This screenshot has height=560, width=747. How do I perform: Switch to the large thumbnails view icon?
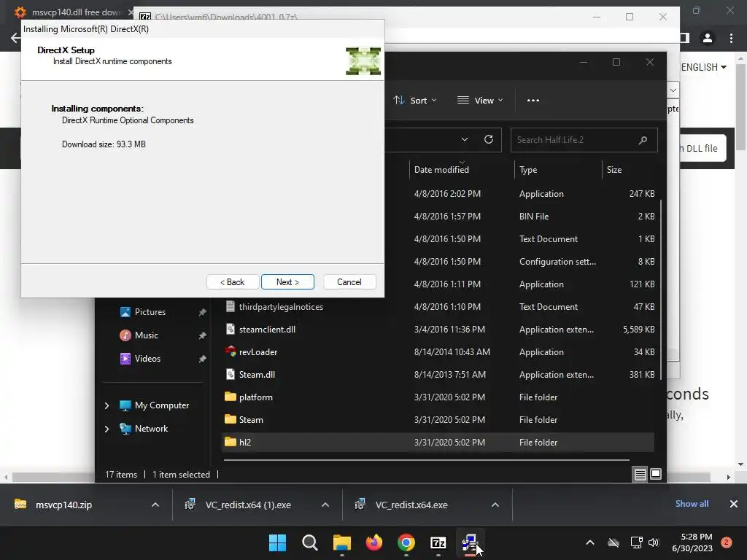coord(656,474)
